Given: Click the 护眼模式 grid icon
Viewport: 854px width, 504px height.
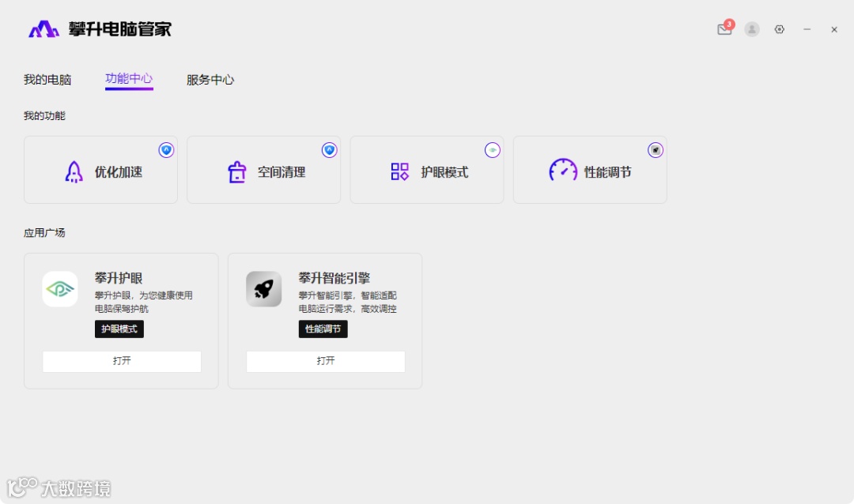Looking at the screenshot, I should (x=400, y=172).
